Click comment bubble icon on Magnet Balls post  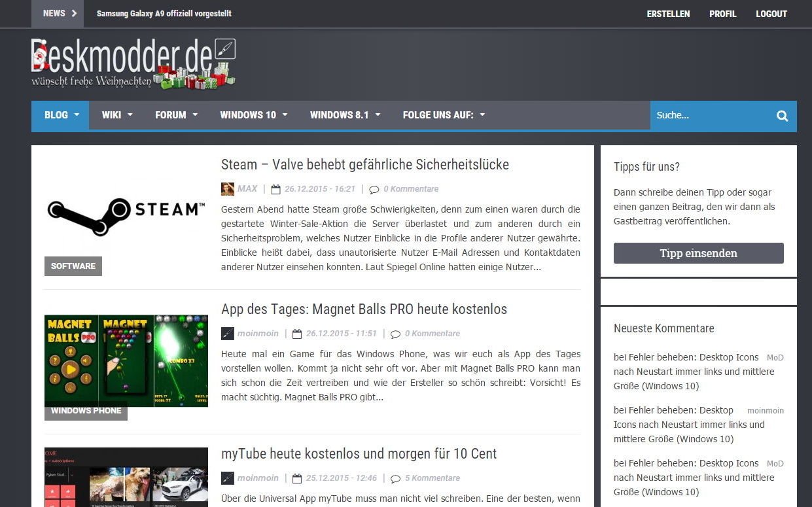pos(396,334)
